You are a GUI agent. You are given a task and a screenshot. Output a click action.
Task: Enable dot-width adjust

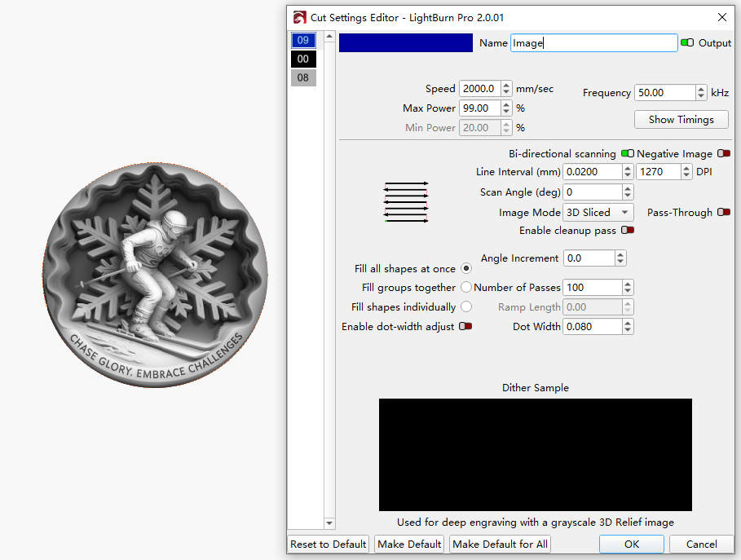pyautogui.click(x=465, y=326)
